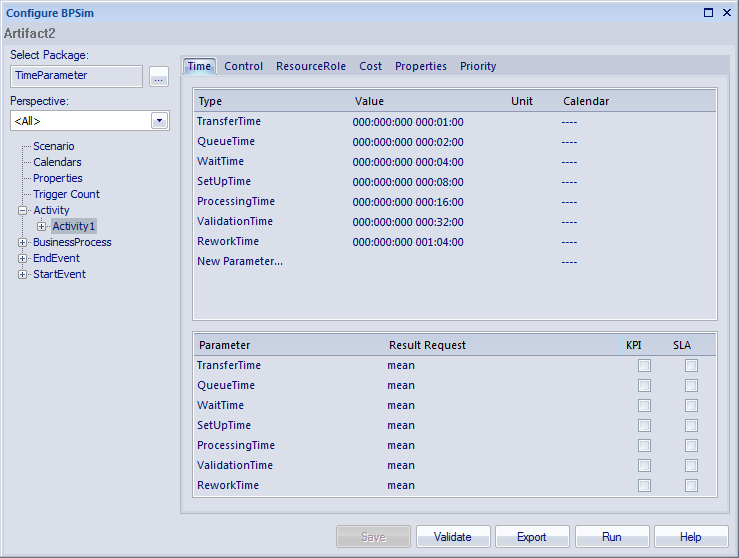This screenshot has width=739, height=558.
Task: Open the Perspective dropdown list
Action: click(159, 121)
